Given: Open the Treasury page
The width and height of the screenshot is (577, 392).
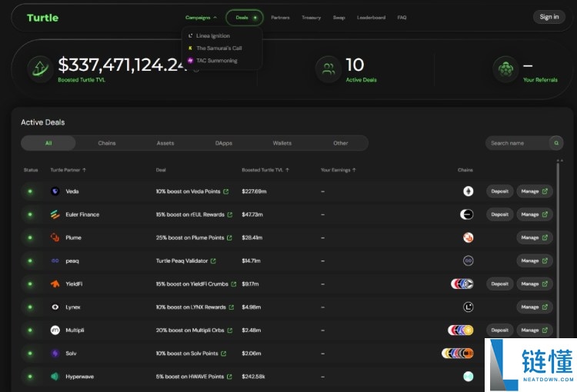Looking at the screenshot, I should point(312,17).
